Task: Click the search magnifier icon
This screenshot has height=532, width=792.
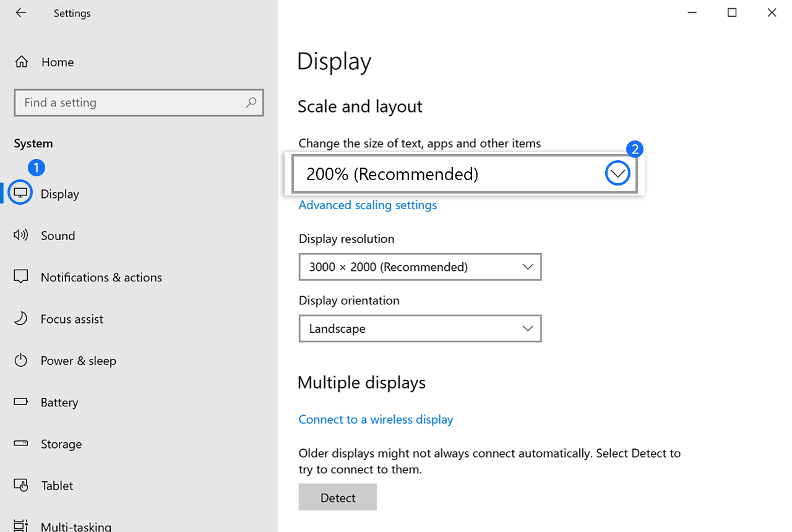Action: click(x=251, y=103)
